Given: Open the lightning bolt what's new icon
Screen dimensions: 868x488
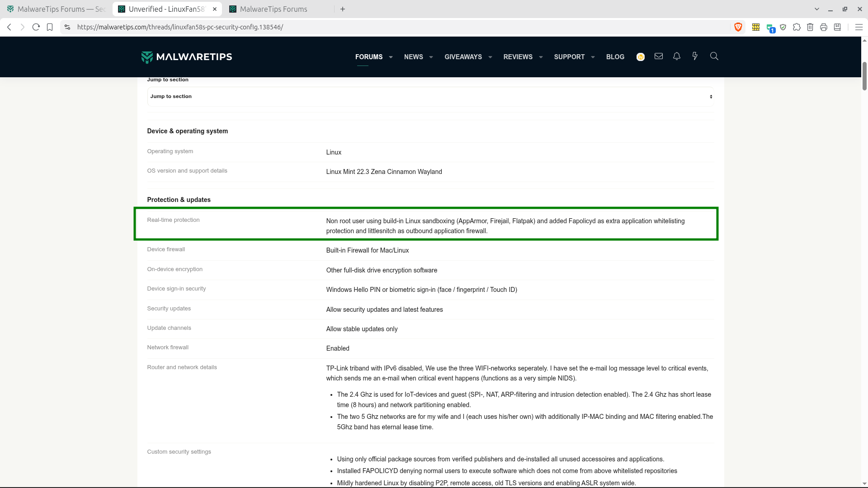Looking at the screenshot, I should pos(695,56).
